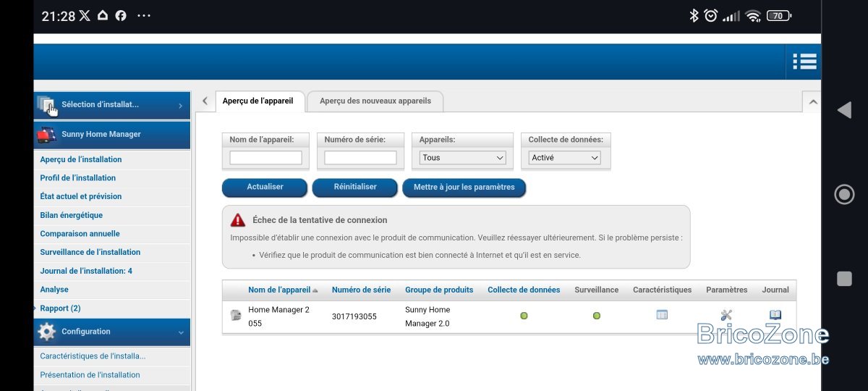Open Journal book icon for Home Manager 2

pos(775,315)
